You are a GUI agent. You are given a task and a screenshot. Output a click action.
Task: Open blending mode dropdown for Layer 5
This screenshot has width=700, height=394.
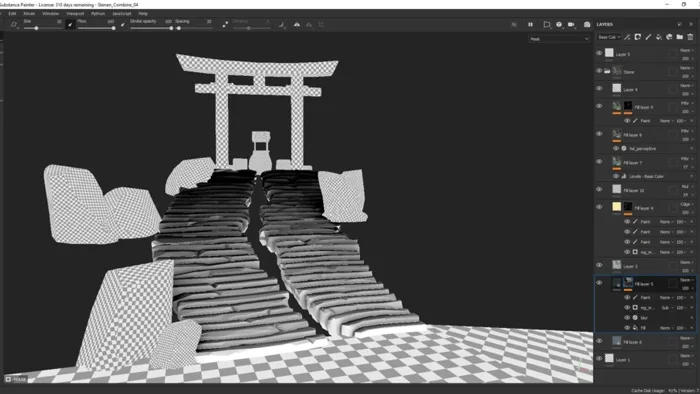click(686, 50)
